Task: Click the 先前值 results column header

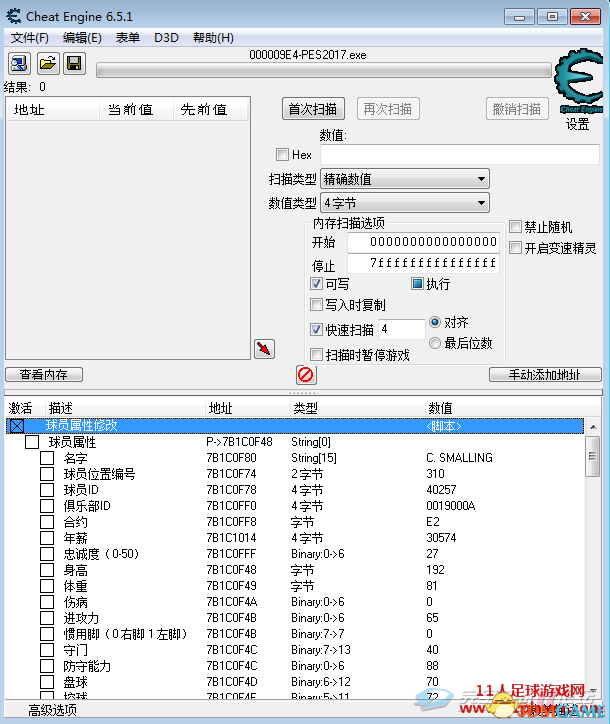Action: pyautogui.click(x=204, y=109)
